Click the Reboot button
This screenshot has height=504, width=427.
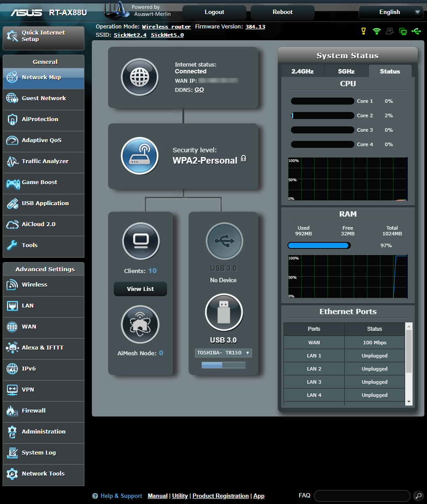(x=283, y=12)
